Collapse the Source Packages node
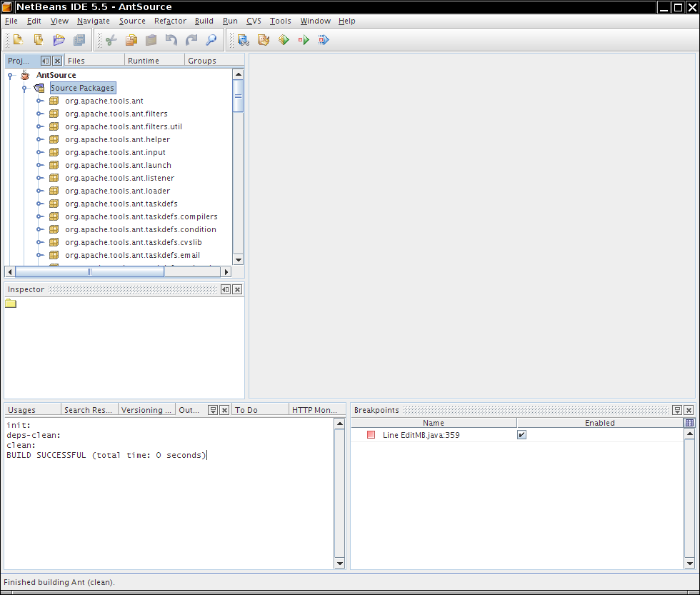 pos(24,88)
